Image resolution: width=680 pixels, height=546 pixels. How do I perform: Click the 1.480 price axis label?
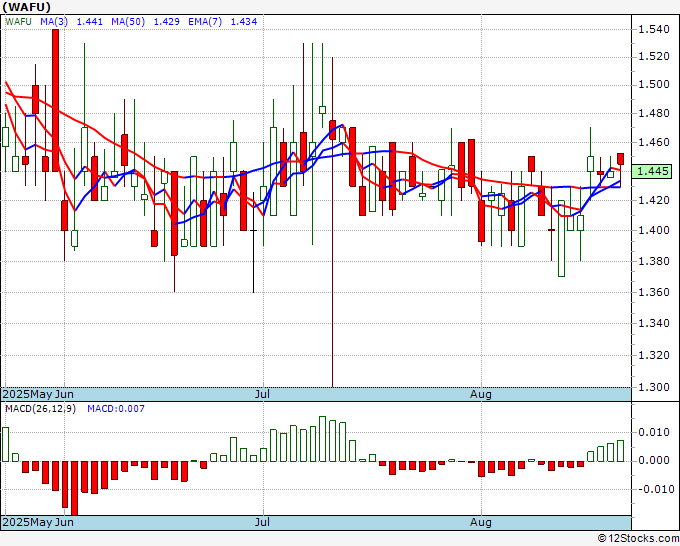(654, 114)
